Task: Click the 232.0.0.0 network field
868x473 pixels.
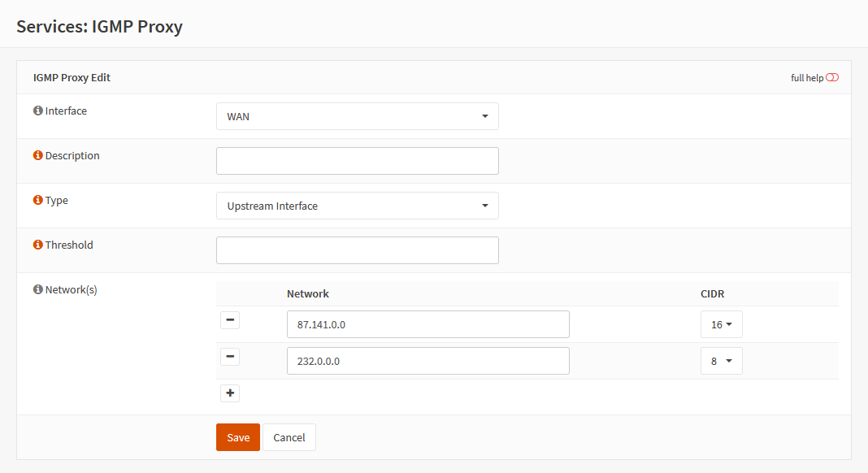Action: coord(427,361)
